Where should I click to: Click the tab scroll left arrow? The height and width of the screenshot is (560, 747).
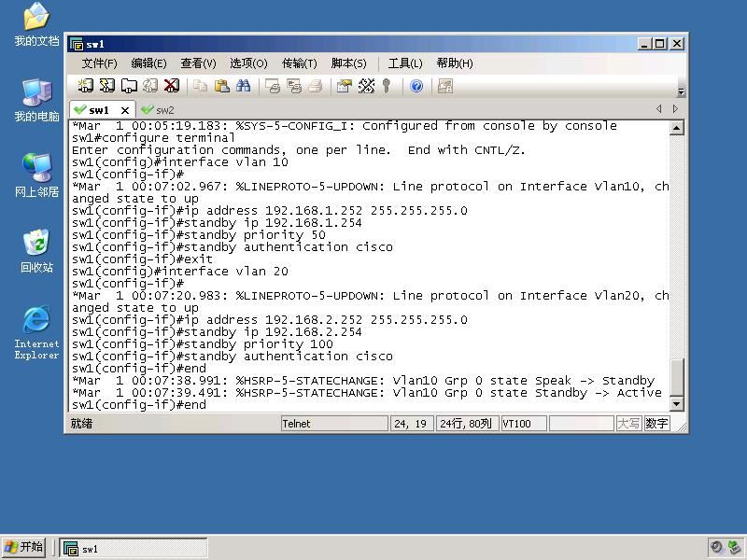click(659, 109)
